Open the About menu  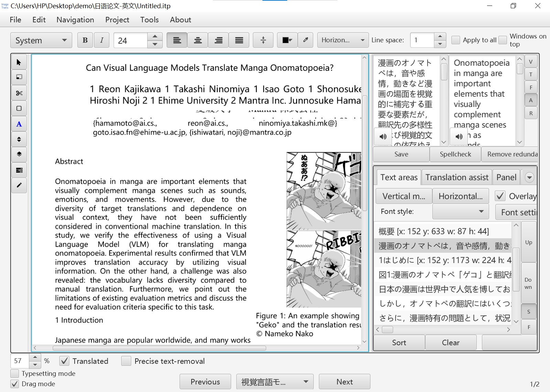pyautogui.click(x=180, y=20)
